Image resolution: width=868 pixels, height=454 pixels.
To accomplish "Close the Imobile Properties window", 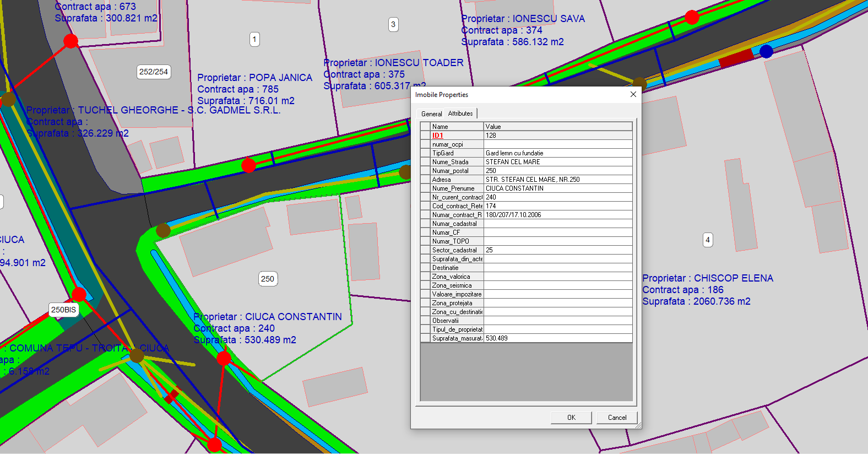I will [633, 95].
